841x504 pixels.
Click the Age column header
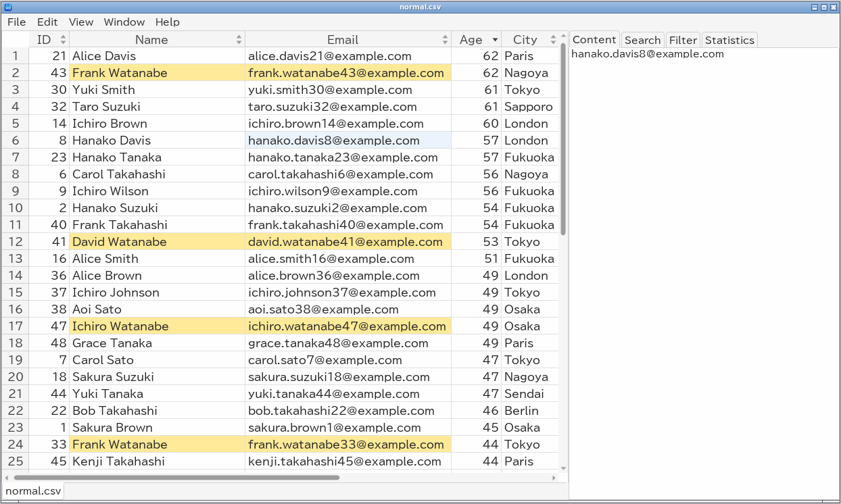[476, 39]
